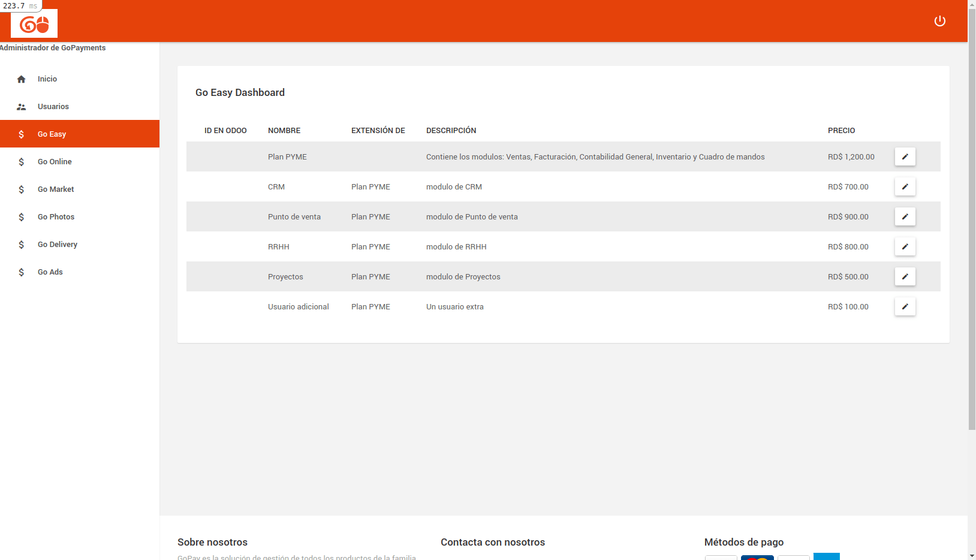Click the Contacta con nosotros heading
Viewport: 976px width, 560px height.
tap(493, 542)
